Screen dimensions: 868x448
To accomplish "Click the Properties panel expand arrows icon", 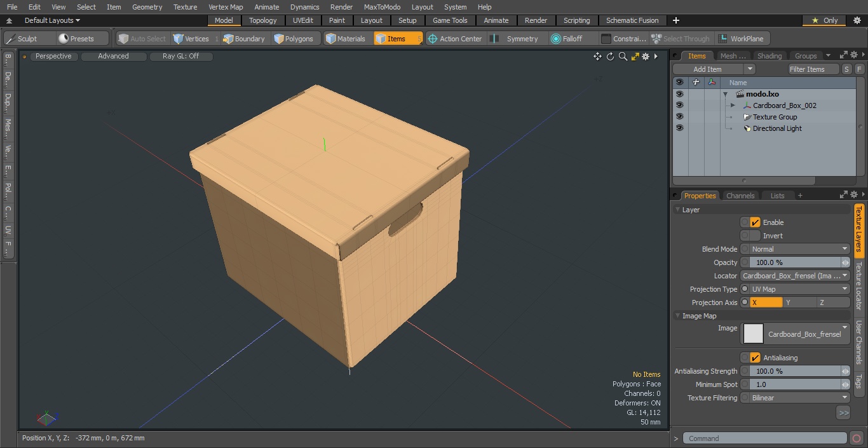I will coord(844,195).
